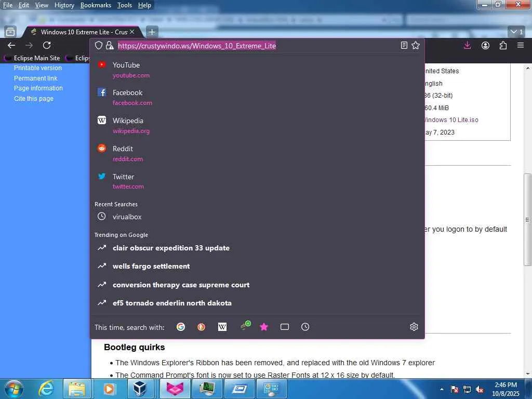Image resolution: width=532 pixels, height=399 pixels.
Task: Open the Bookmarks menu
Action: click(x=96, y=5)
